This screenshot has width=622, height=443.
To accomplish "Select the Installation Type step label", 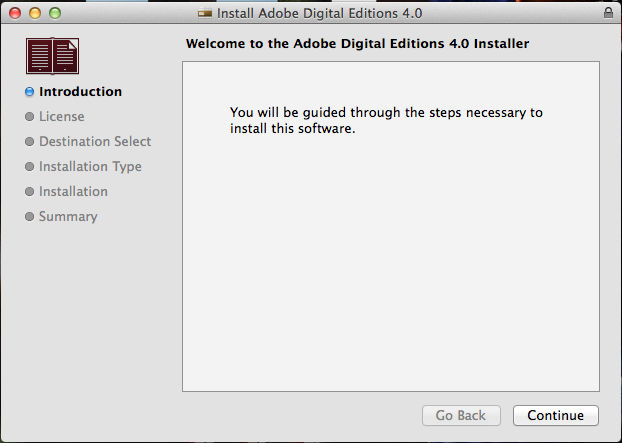I will tap(90, 167).
